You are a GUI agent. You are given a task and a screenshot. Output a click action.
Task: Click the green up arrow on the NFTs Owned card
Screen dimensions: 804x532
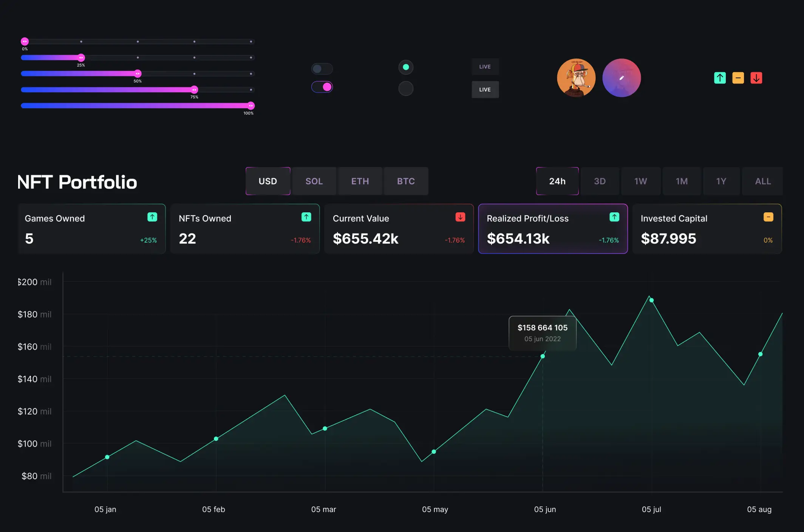coord(306,217)
